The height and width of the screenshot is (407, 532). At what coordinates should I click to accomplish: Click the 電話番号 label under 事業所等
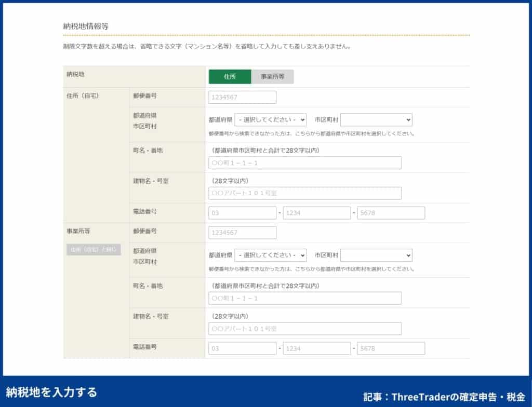click(145, 347)
